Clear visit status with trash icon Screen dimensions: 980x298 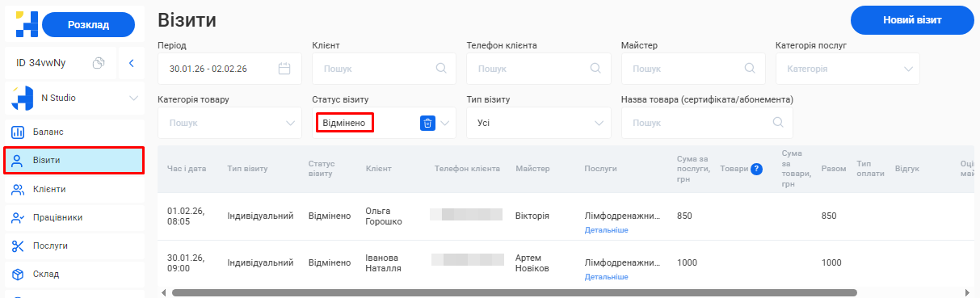(x=428, y=123)
